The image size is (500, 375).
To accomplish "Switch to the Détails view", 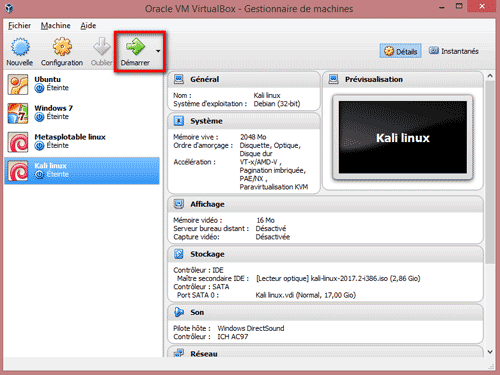I will (x=400, y=51).
